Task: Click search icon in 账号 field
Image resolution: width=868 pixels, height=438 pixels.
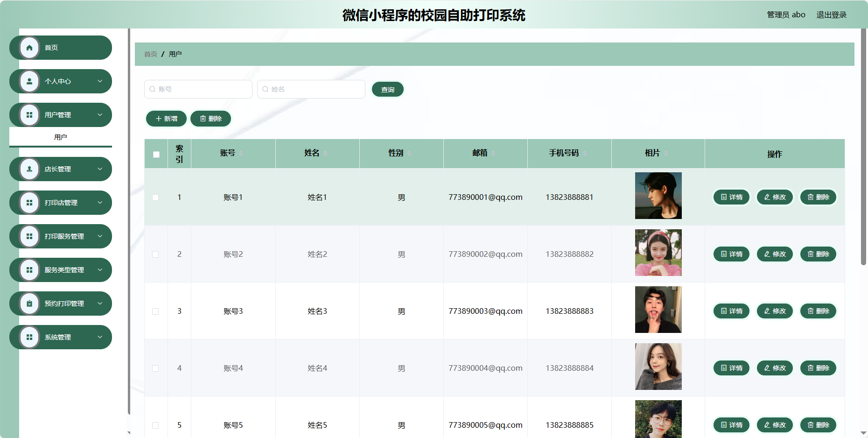Action: 152,89
